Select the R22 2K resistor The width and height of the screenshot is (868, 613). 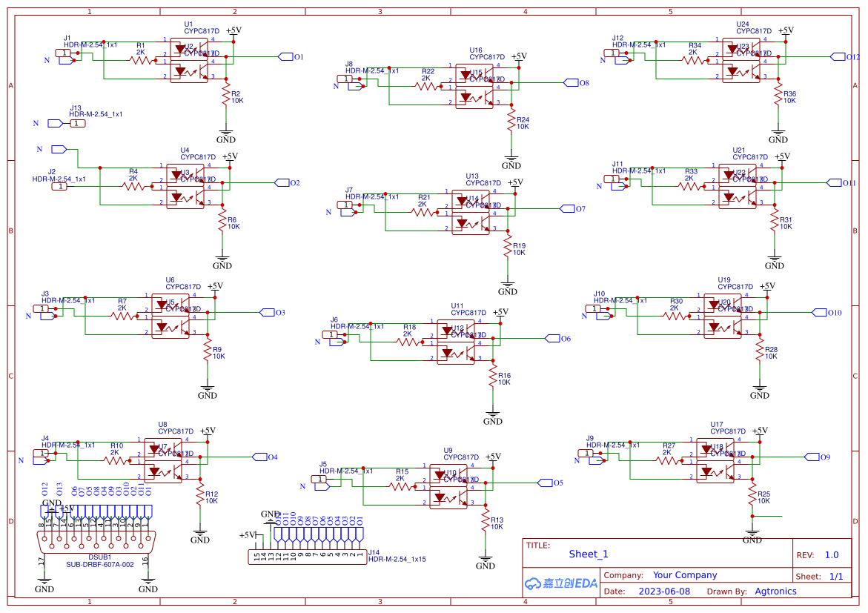point(428,87)
